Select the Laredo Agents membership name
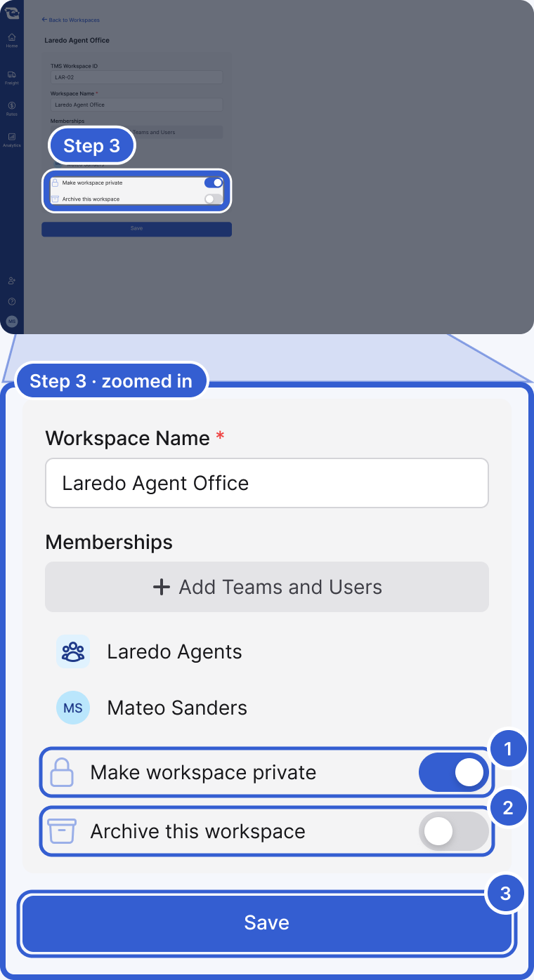Viewport: 534px width, 980px height. tap(174, 651)
